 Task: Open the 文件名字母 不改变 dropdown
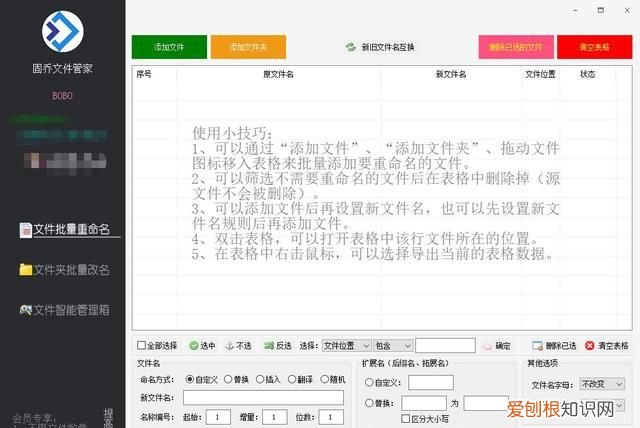(x=602, y=384)
